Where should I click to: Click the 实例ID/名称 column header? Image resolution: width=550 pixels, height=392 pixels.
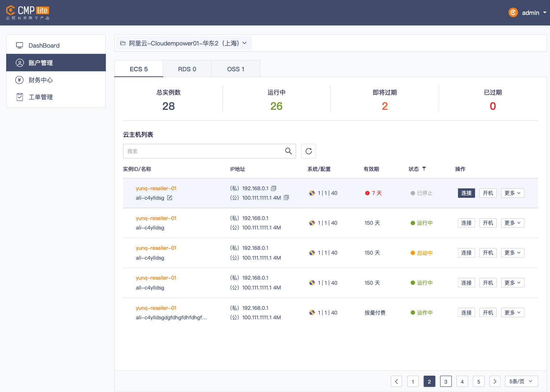point(137,169)
